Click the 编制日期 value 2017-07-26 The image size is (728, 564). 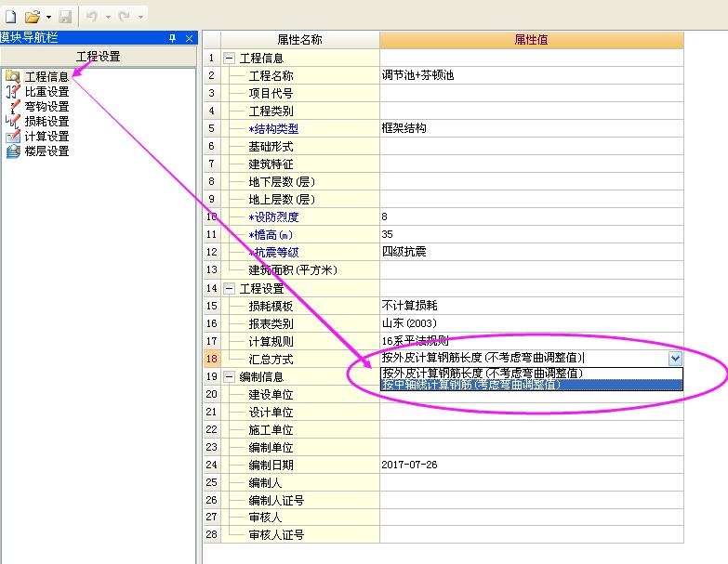[x=409, y=465]
